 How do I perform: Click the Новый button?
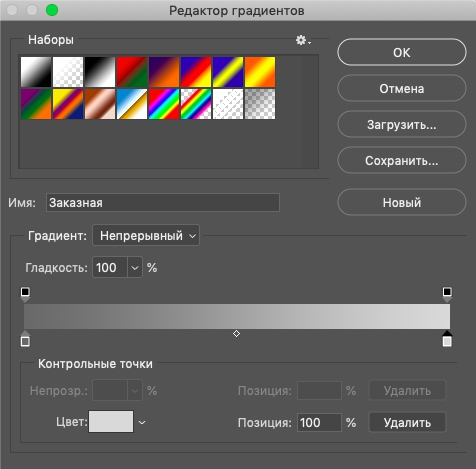click(402, 202)
